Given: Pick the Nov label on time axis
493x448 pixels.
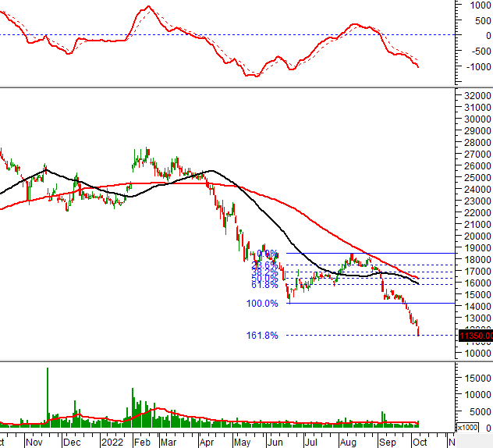Looking at the screenshot, I should [x=33, y=442].
